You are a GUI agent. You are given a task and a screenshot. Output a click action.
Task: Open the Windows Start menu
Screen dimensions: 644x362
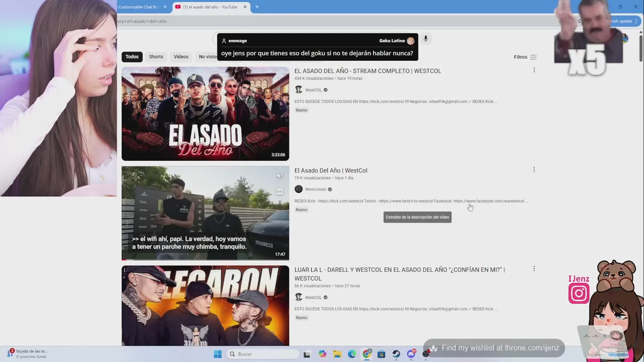point(217,354)
